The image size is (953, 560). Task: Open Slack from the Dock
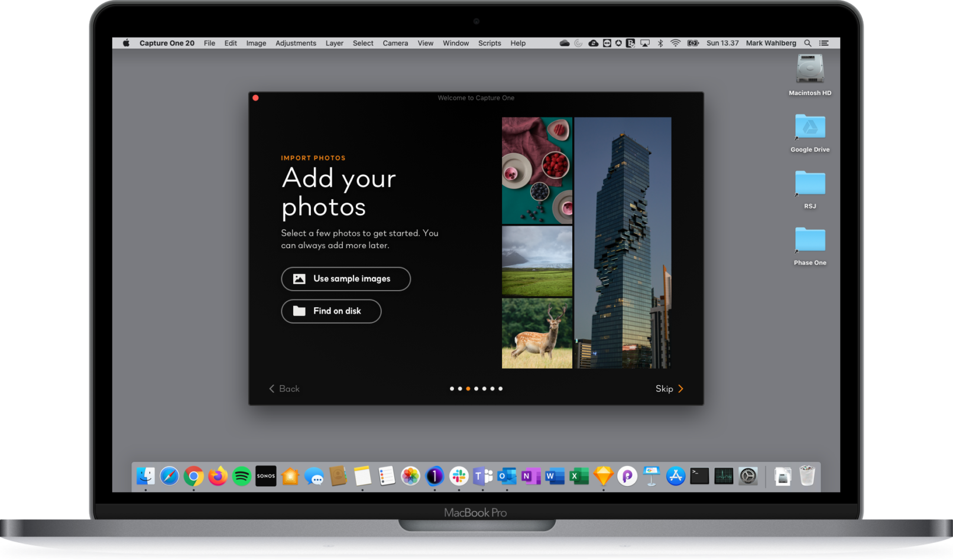click(x=459, y=476)
